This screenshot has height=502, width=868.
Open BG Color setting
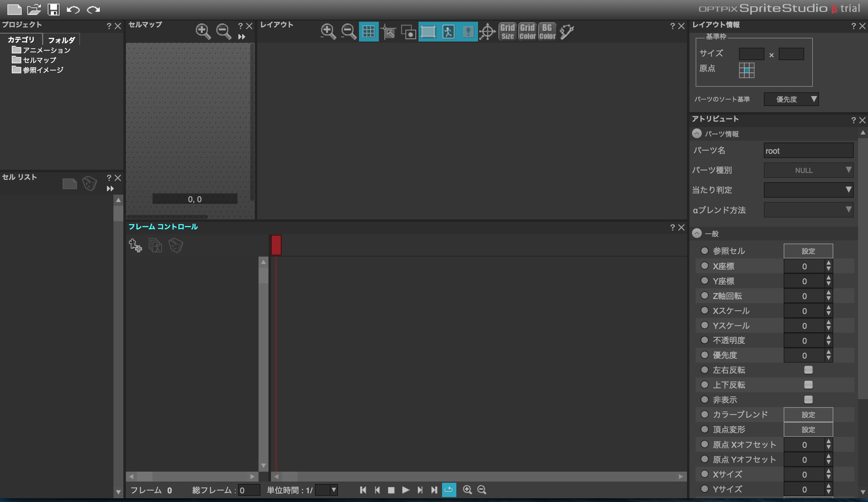pos(547,32)
